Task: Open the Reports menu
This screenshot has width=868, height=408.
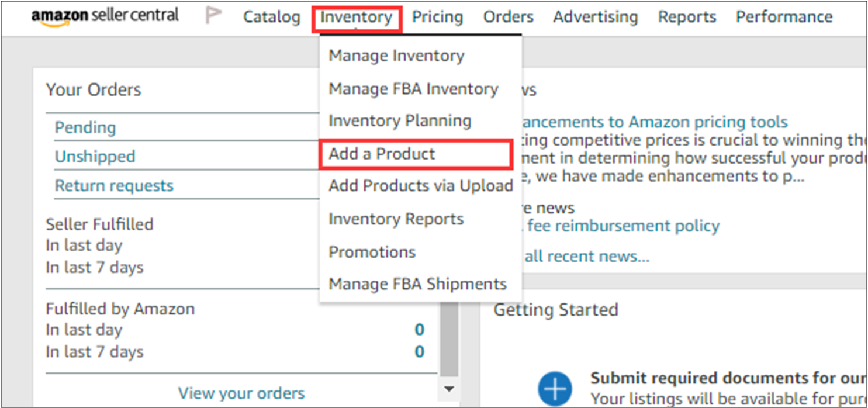Action: tap(687, 18)
